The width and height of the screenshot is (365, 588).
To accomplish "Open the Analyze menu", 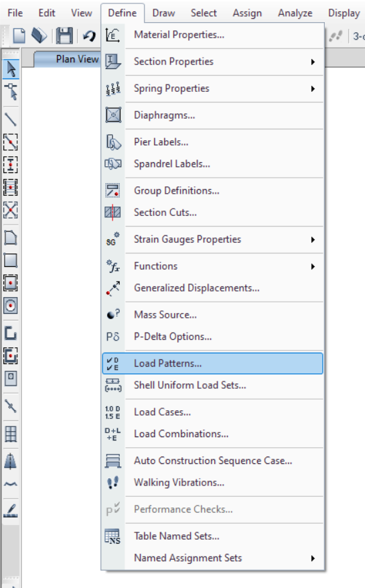I will tap(295, 13).
